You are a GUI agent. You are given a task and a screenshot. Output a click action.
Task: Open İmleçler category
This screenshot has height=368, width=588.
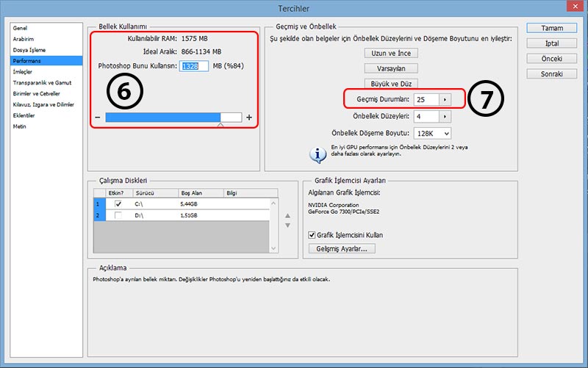click(46, 71)
